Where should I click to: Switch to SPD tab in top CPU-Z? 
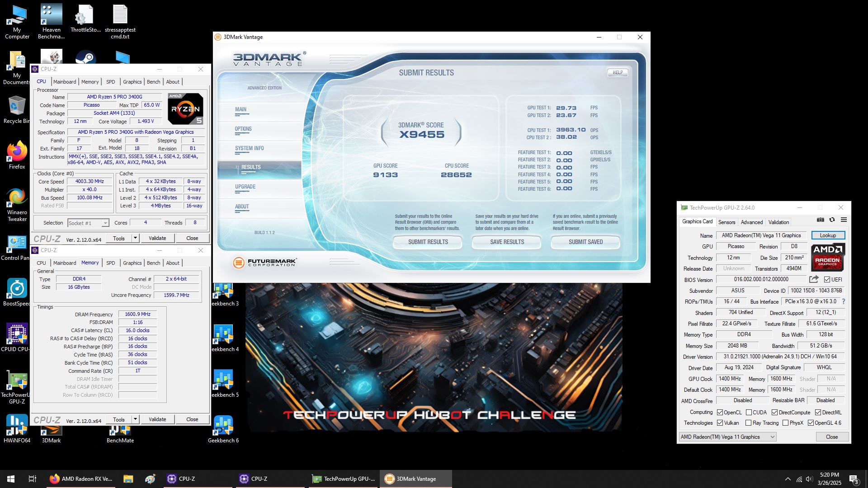click(111, 82)
